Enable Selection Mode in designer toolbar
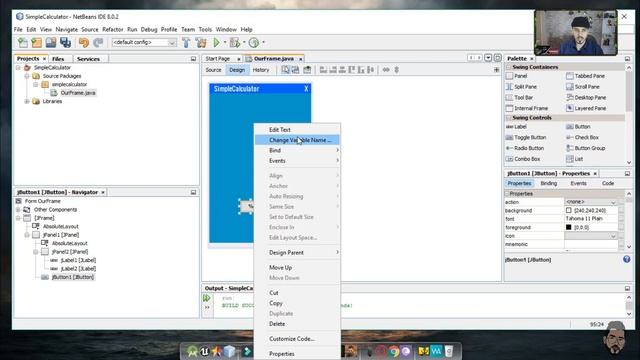 coord(285,70)
